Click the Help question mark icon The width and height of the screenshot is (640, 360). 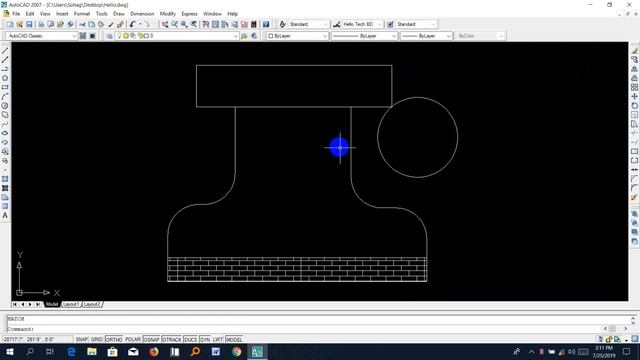point(266,24)
